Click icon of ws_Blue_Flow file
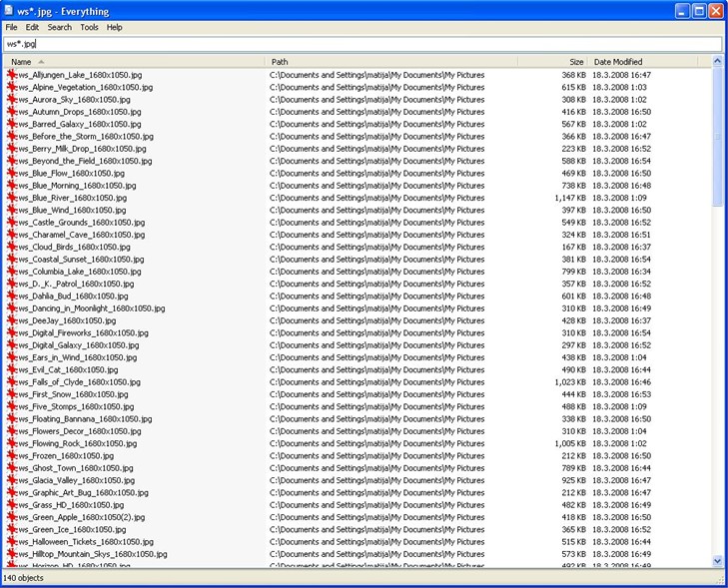The width and height of the screenshot is (728, 588). (x=12, y=173)
